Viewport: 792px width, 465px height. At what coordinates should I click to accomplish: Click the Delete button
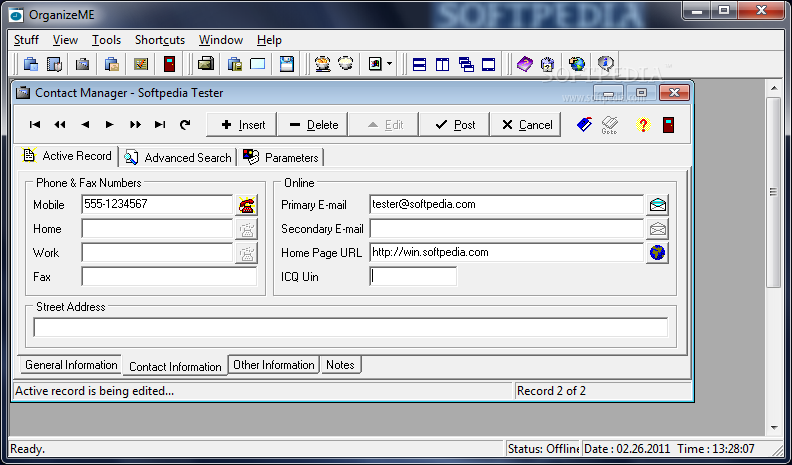pyautogui.click(x=313, y=125)
